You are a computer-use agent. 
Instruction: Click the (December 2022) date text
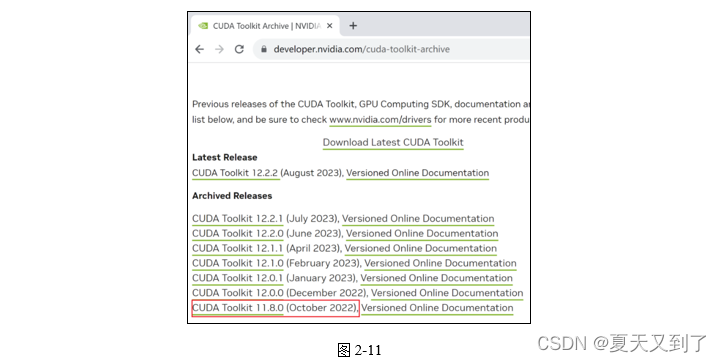pos(326,293)
